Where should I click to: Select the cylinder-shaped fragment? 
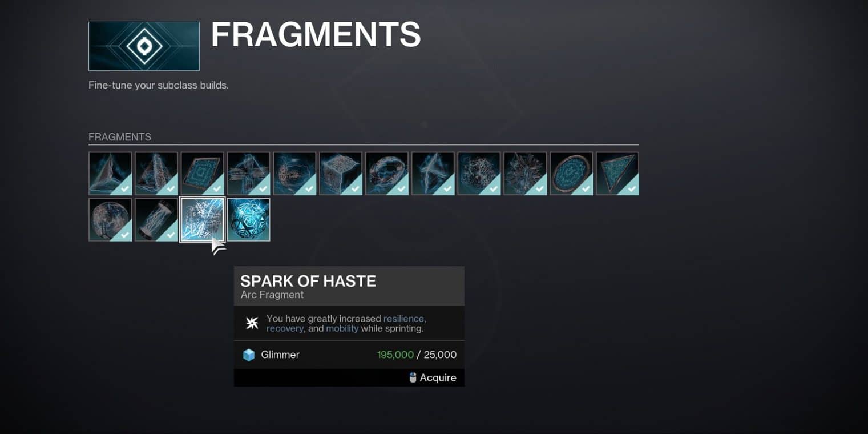point(156,220)
